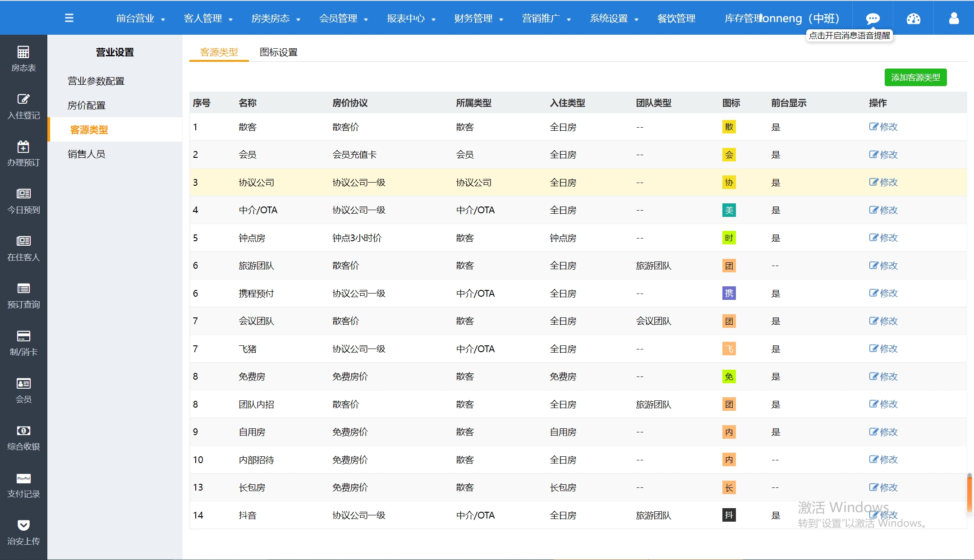This screenshot has width=974, height=560.
Task: Open 房价配置 in the settings menu
Action: (87, 106)
